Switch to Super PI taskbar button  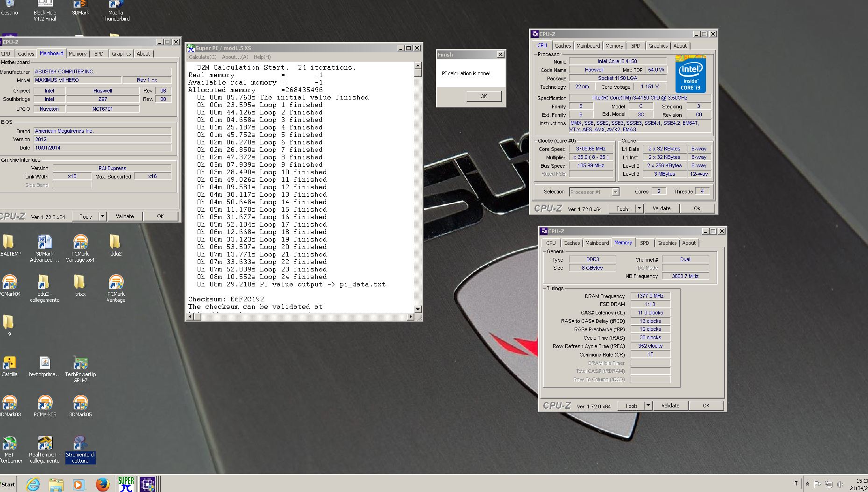click(126, 484)
